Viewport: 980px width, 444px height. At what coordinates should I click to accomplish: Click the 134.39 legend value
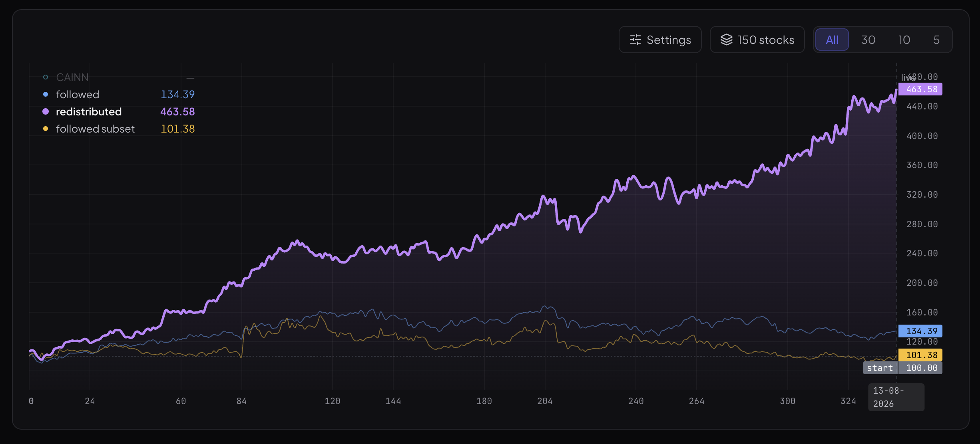pyautogui.click(x=177, y=94)
